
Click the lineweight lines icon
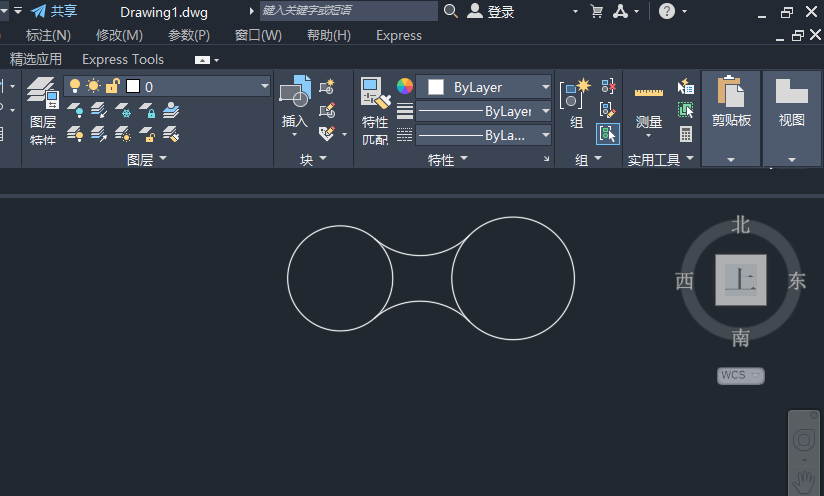405,111
